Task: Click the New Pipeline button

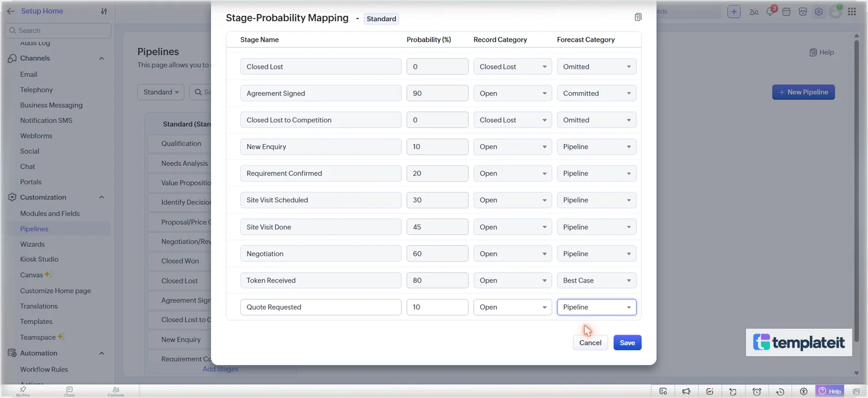Action: [803, 92]
